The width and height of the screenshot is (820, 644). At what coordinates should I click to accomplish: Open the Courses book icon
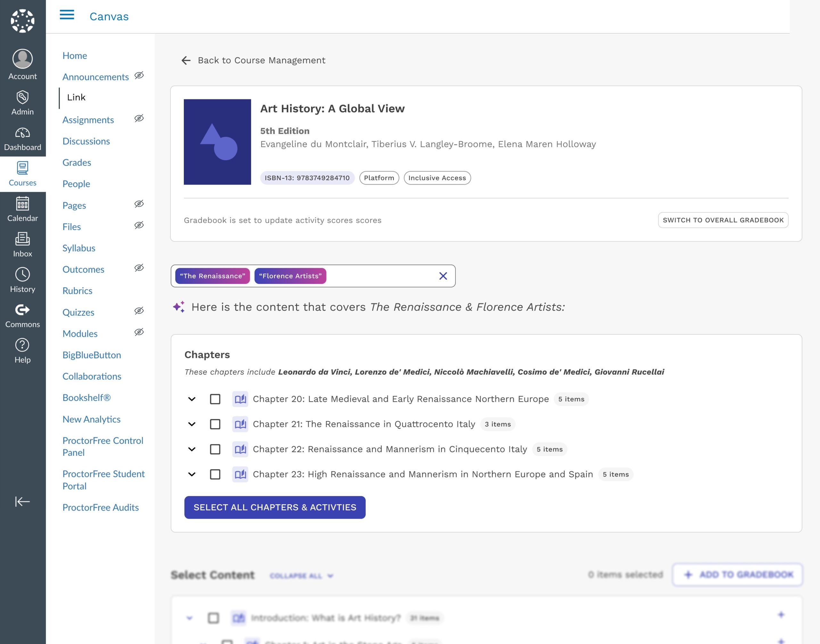[23, 168]
